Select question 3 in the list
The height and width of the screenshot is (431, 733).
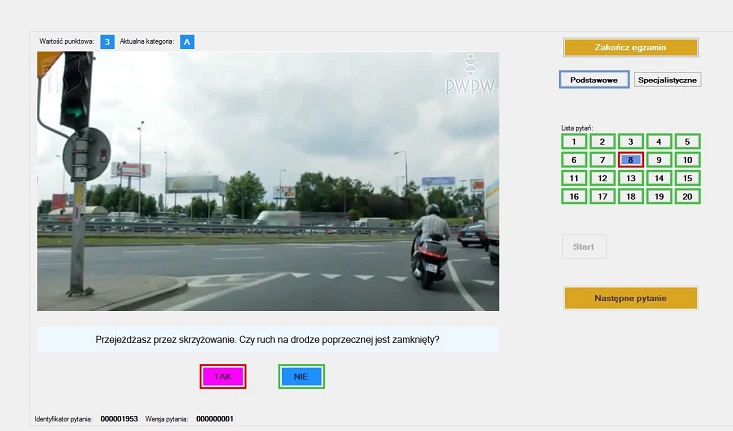tap(631, 142)
